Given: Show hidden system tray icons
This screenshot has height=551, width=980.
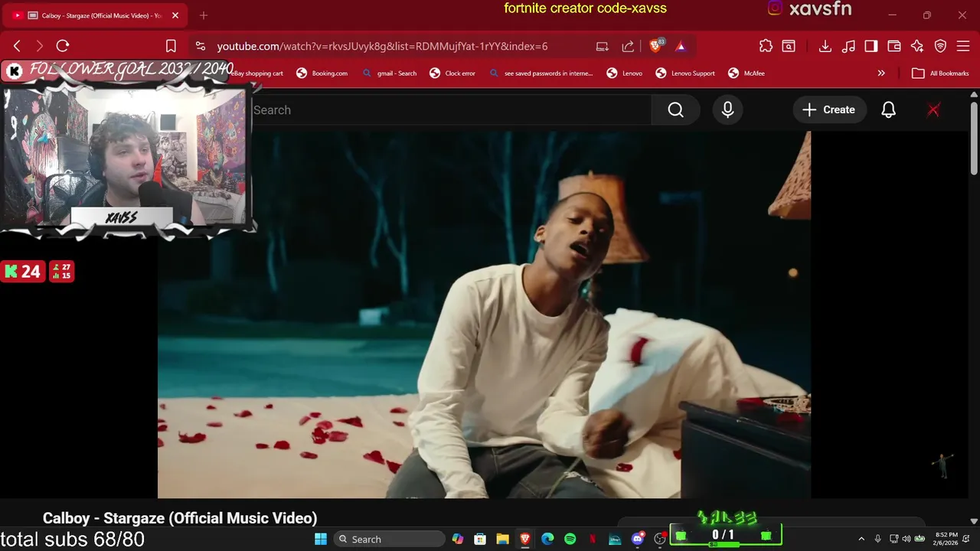Looking at the screenshot, I should coord(861,539).
